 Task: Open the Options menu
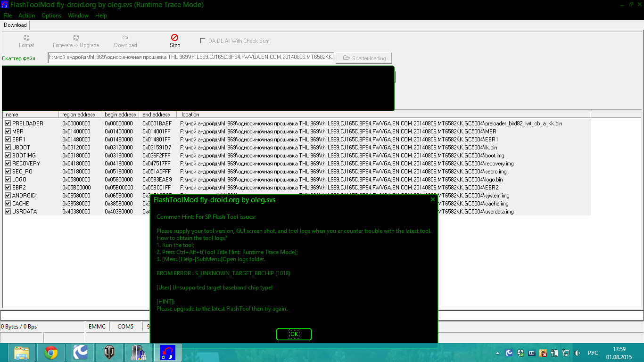pos(51,16)
